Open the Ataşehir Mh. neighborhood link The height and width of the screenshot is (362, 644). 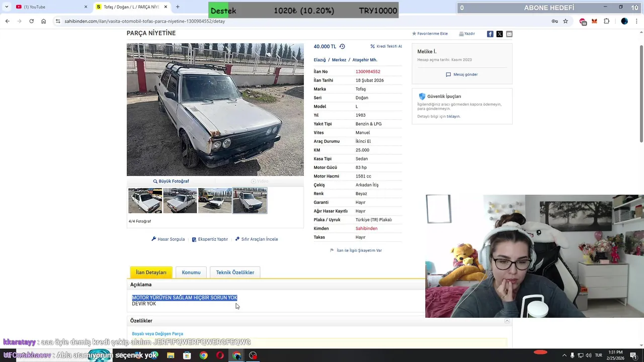[365, 60]
